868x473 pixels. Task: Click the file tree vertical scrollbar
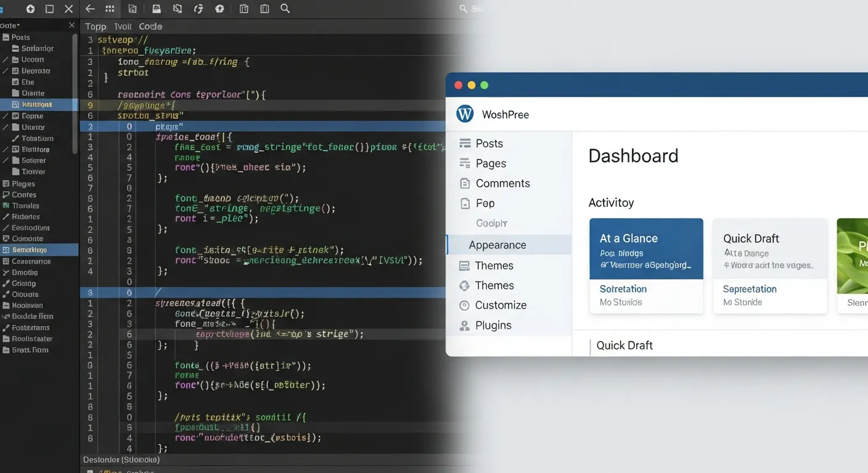[76, 92]
